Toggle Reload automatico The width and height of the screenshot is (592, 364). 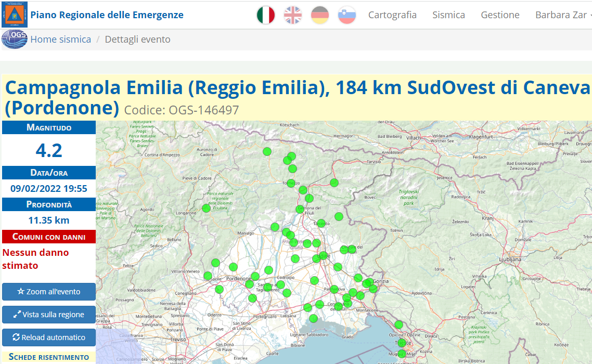click(49, 337)
